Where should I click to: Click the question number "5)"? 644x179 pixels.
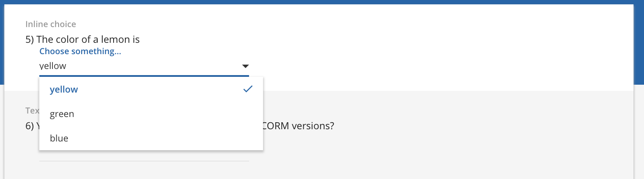point(30,39)
